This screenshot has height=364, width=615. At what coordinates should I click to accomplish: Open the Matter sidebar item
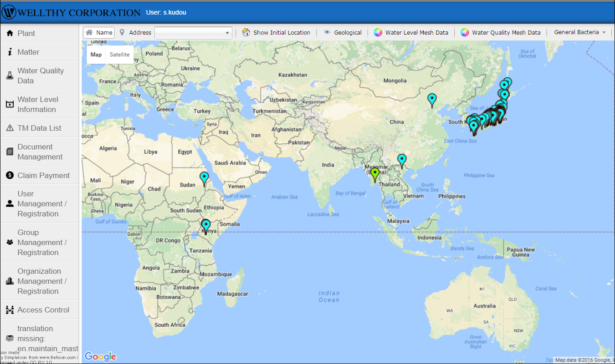click(40, 52)
